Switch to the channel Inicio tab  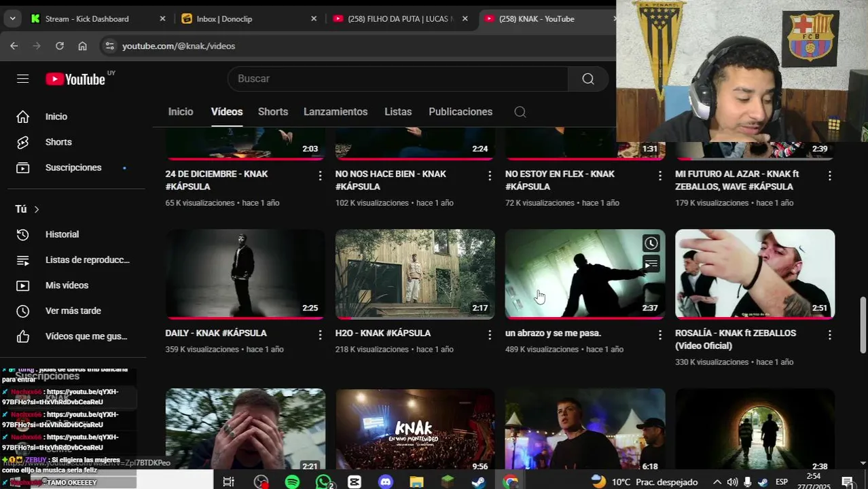pos(181,111)
